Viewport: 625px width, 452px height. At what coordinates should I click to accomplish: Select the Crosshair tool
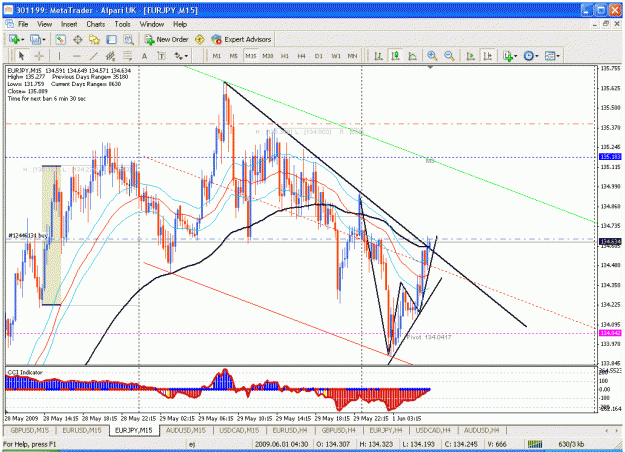39,56
